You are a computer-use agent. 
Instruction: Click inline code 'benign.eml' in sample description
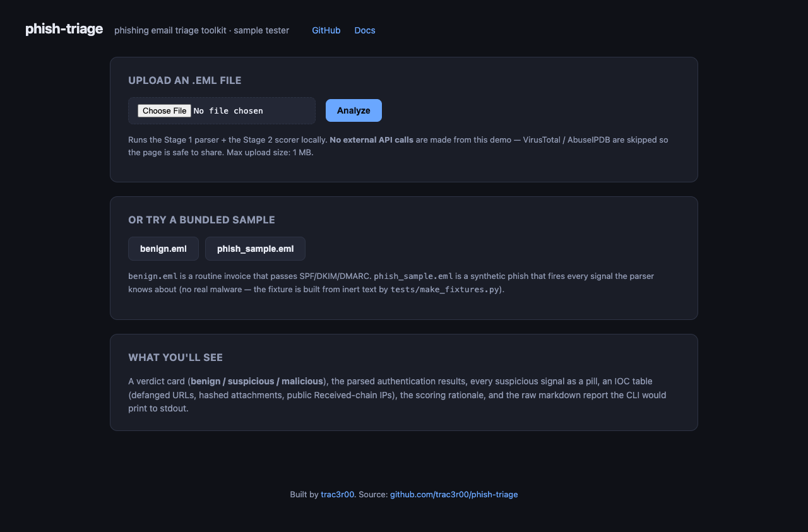pyautogui.click(x=153, y=276)
